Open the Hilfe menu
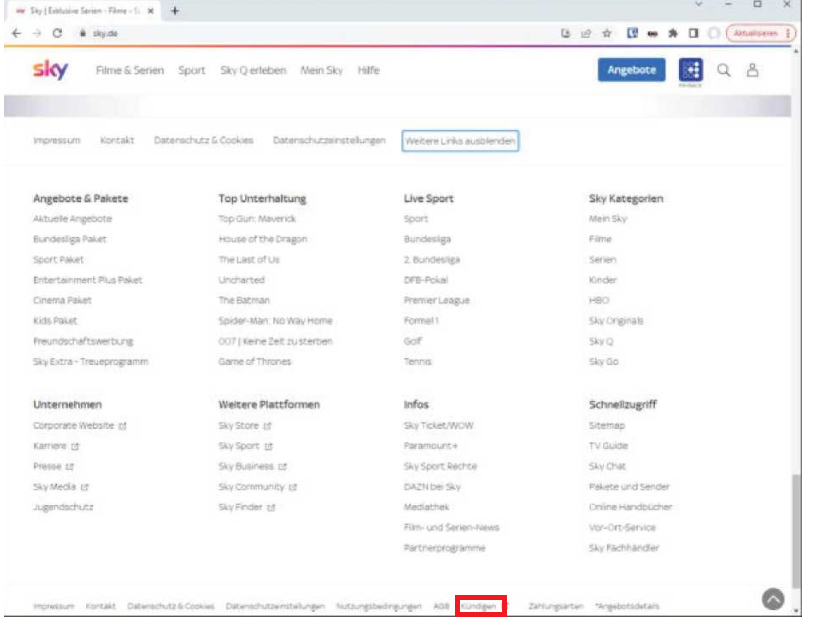 click(x=369, y=70)
